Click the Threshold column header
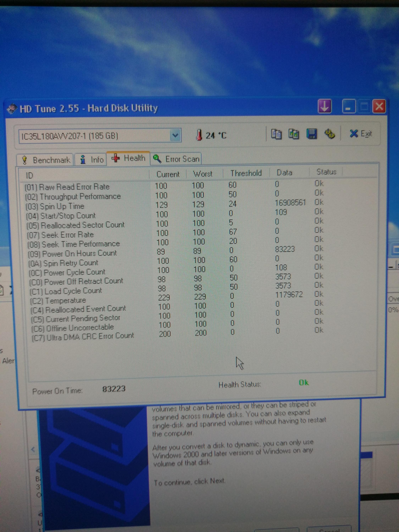399x532 pixels. point(246,173)
